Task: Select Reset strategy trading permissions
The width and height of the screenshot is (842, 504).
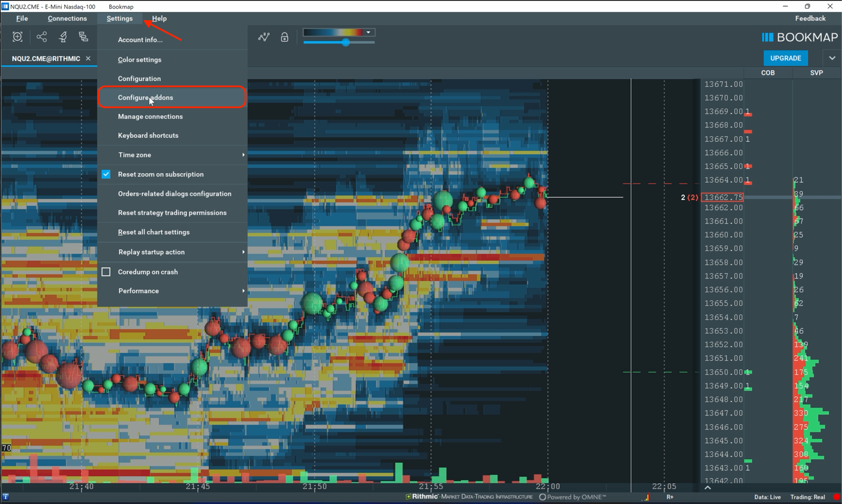Action: [x=172, y=213]
